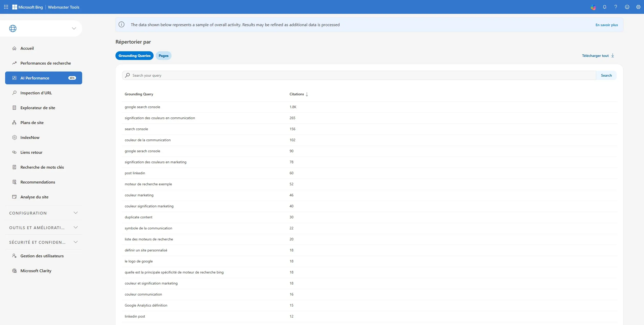Select the google search console query row
The width and height of the screenshot is (644, 325).
(142, 107)
